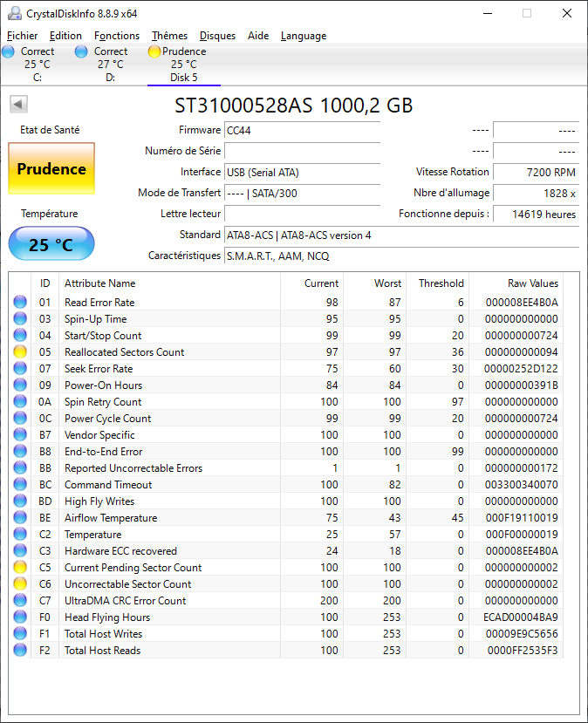Viewport: 588px width, 723px height.
Task: Click the 25 °C temperature button
Action: [x=51, y=243]
